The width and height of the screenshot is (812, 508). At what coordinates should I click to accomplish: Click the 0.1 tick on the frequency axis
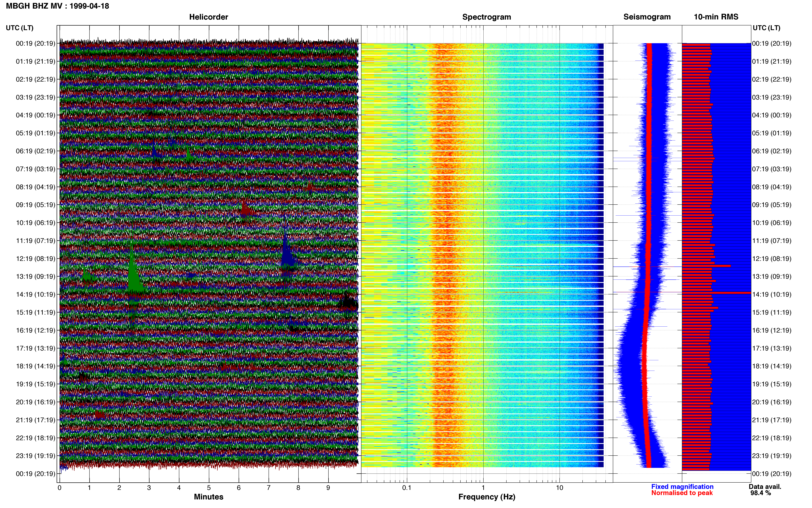407,487
